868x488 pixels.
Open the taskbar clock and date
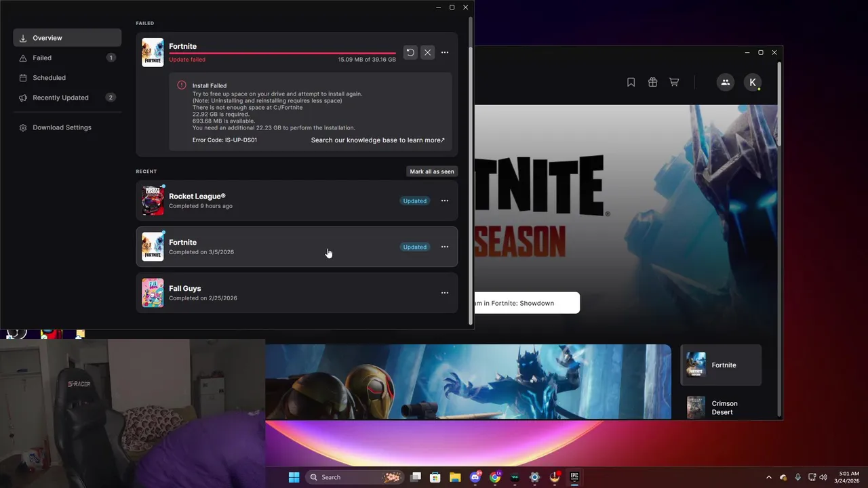pos(848,477)
